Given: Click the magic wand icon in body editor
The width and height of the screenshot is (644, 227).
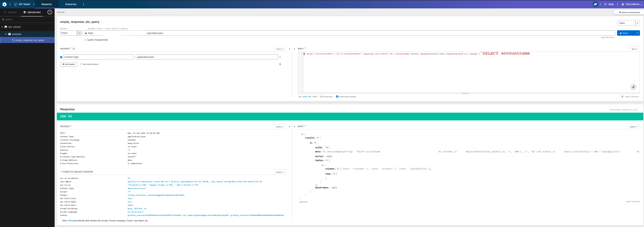Looking at the screenshot, I should coord(633,87).
